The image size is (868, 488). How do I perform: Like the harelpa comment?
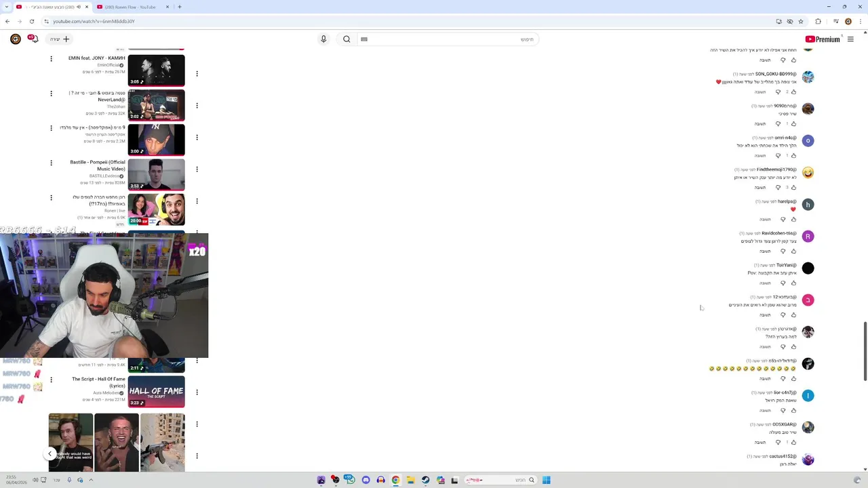793,220
